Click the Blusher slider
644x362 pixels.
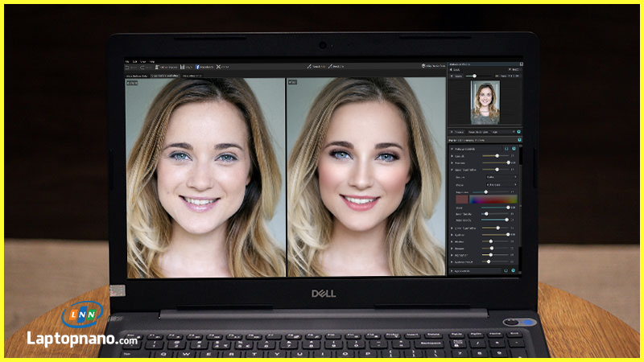pyautogui.click(x=496, y=241)
